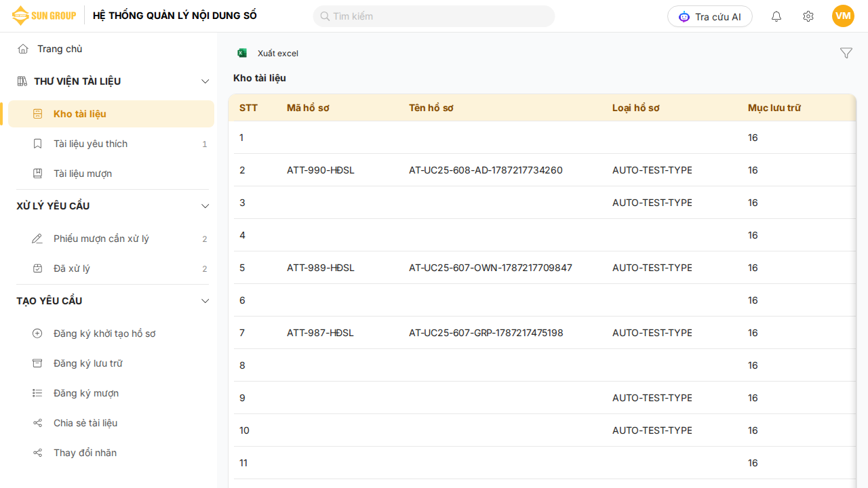Click the Excel export icon

click(x=242, y=53)
